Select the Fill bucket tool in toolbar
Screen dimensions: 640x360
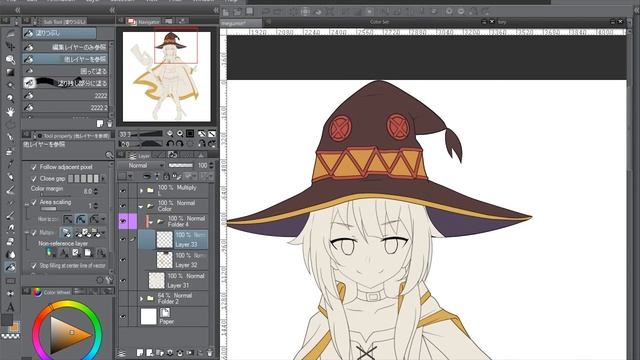(10, 267)
